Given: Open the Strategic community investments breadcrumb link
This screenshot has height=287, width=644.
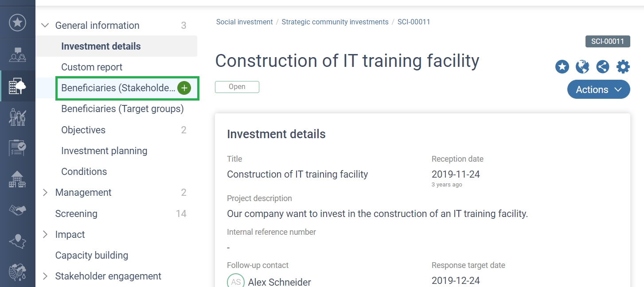Looking at the screenshot, I should pos(335,22).
